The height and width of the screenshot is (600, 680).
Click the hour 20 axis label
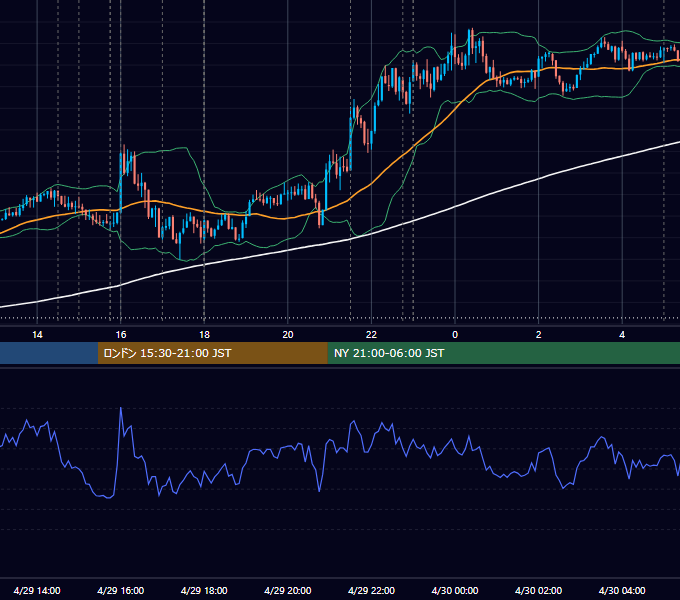pyautogui.click(x=288, y=334)
